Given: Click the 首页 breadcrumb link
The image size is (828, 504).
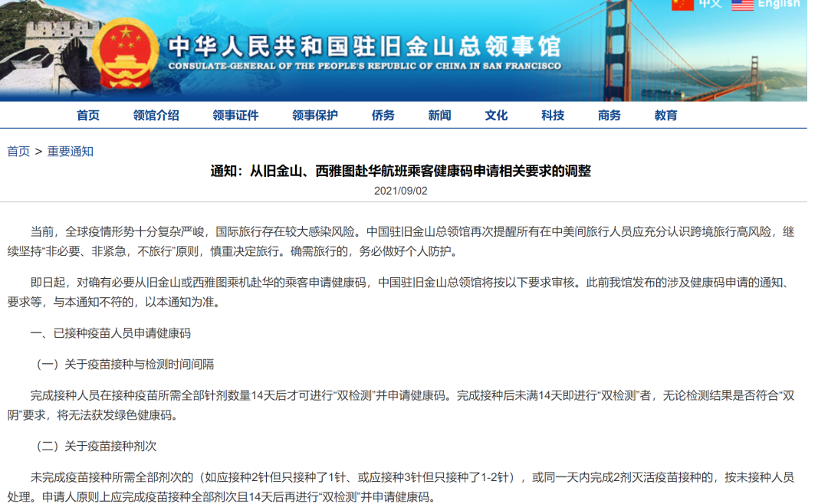Looking at the screenshot, I should click(x=18, y=152).
